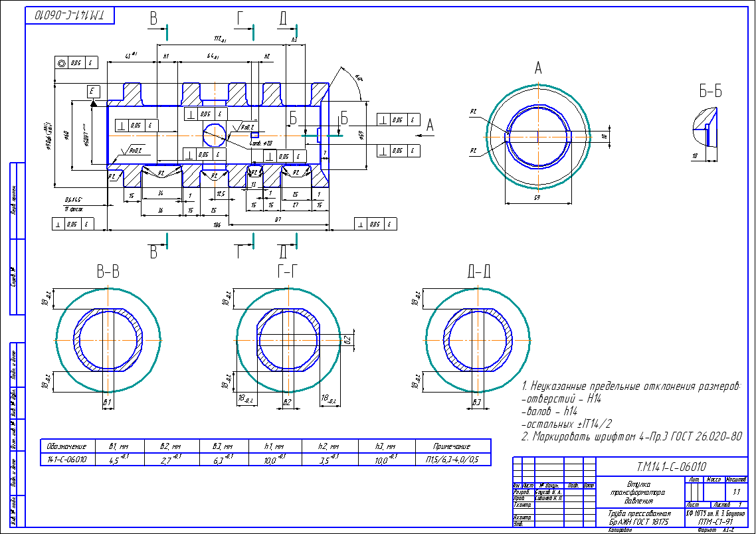The width and height of the screenshot is (756, 534).
Task: Click the "Утв." row label
Action: pos(519,523)
